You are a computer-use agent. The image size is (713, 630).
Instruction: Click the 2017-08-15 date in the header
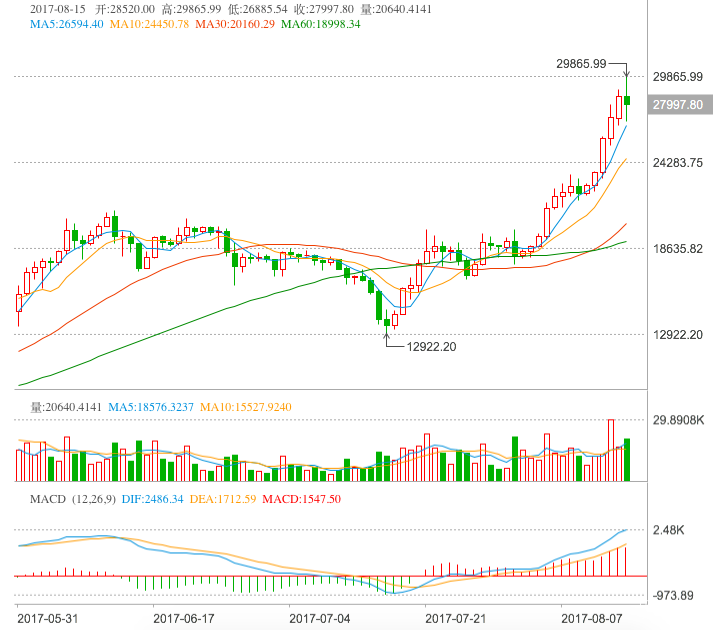56,8
